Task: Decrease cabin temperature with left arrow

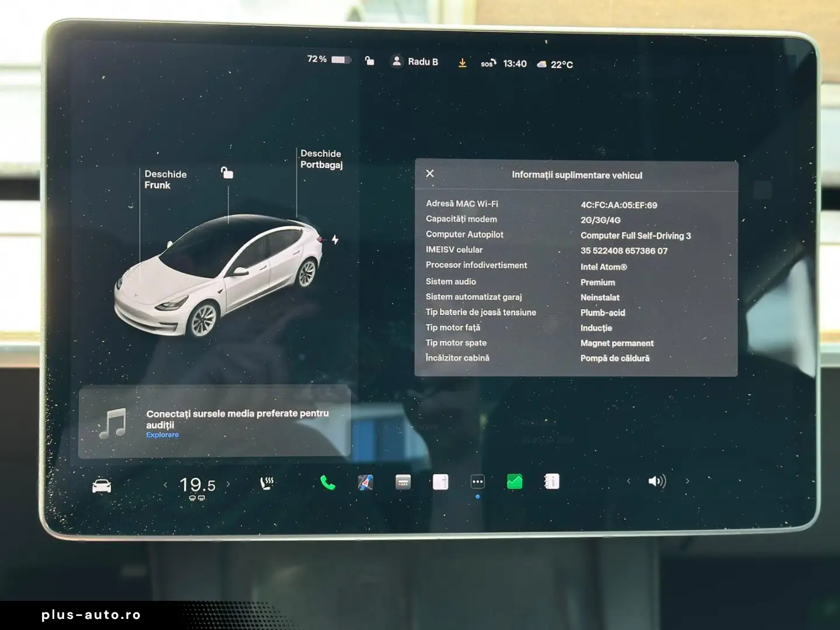Action: pos(166,485)
